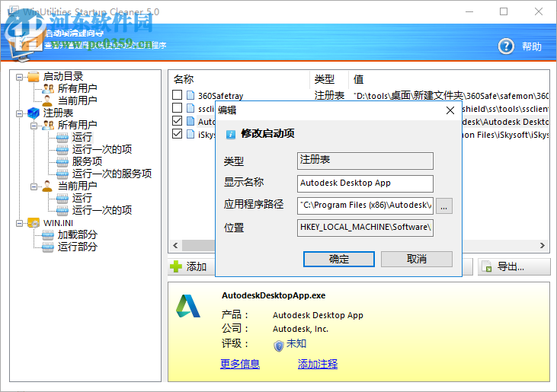Click 取消 to cancel the edit
Viewport: 557px width, 392px height.
[416, 259]
